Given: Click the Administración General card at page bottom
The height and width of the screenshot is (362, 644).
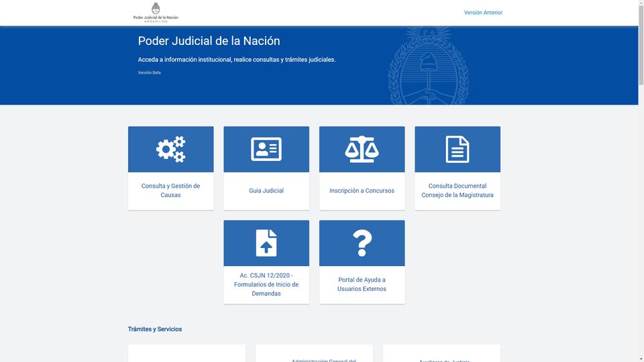Looking at the screenshot, I should (314, 353).
